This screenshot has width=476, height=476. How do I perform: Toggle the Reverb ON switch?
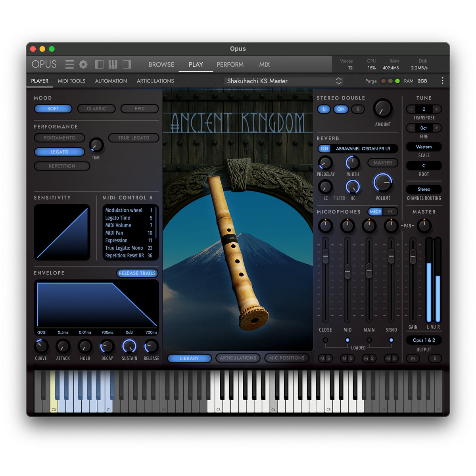[x=324, y=149]
